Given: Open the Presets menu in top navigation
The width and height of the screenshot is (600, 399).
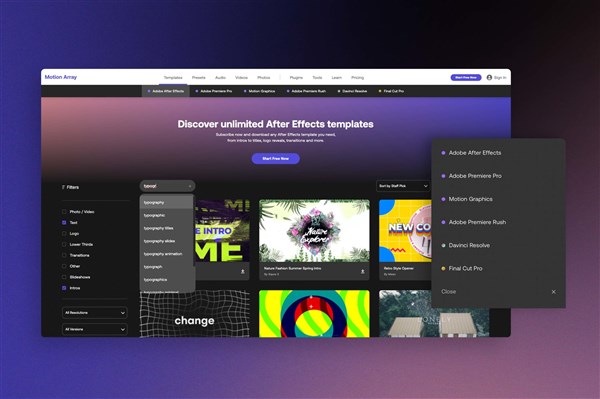Looking at the screenshot, I should point(199,77).
